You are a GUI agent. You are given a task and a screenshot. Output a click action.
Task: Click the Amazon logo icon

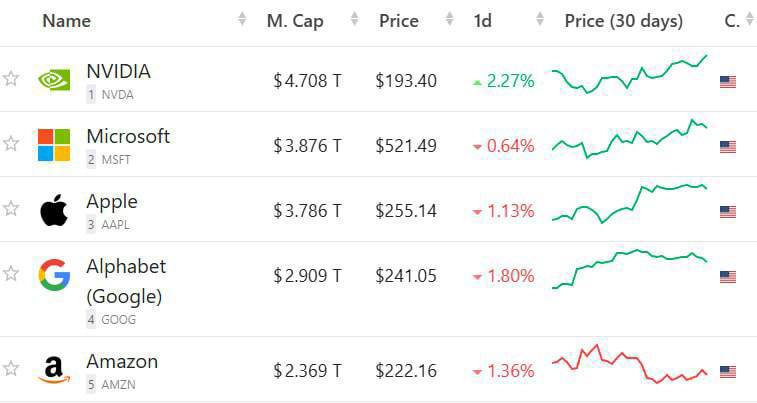(x=54, y=370)
